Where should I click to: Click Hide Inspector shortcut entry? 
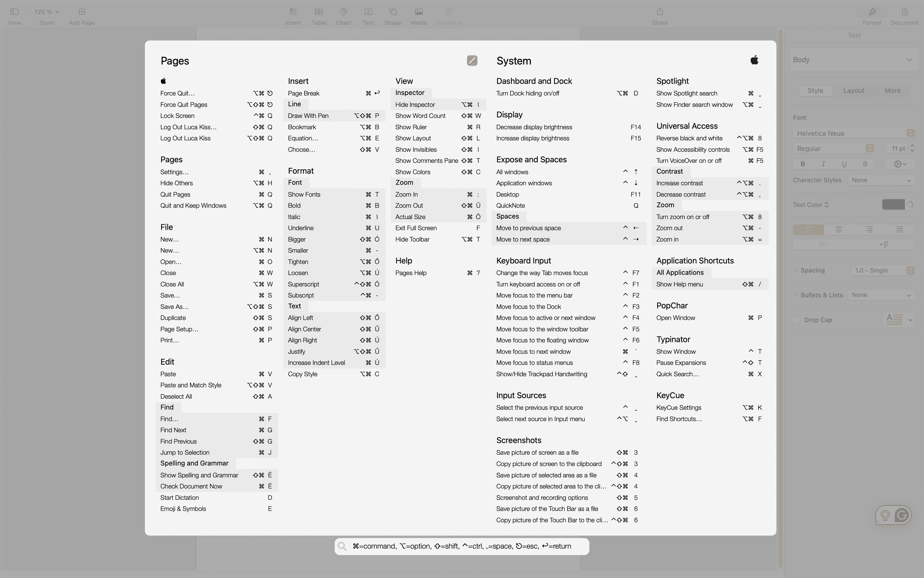[x=438, y=105]
